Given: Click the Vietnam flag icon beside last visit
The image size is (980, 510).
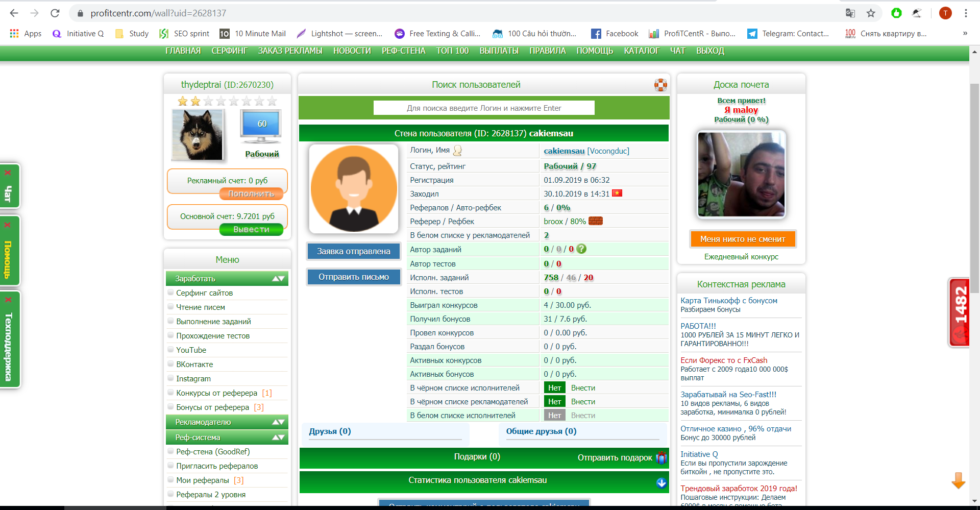Looking at the screenshot, I should (x=617, y=193).
